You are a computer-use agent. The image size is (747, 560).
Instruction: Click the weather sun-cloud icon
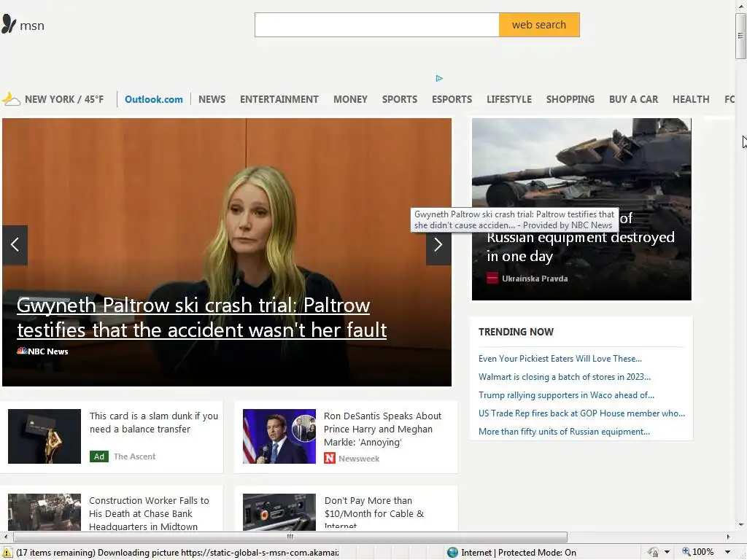[x=11, y=99]
